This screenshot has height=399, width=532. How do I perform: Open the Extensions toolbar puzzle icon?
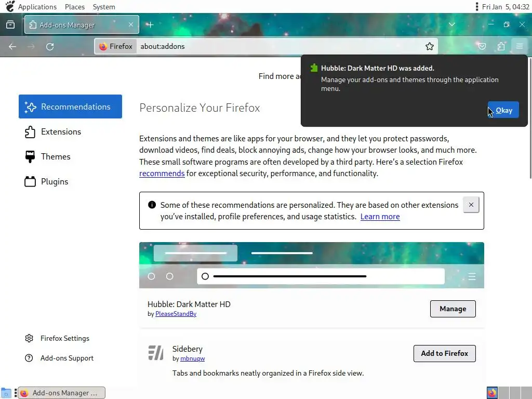501,46
